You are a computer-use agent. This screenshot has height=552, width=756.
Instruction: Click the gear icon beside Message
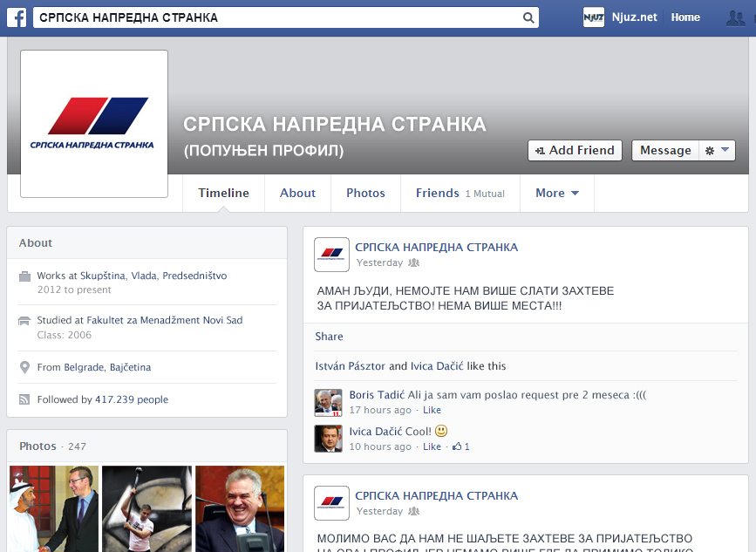(x=710, y=150)
